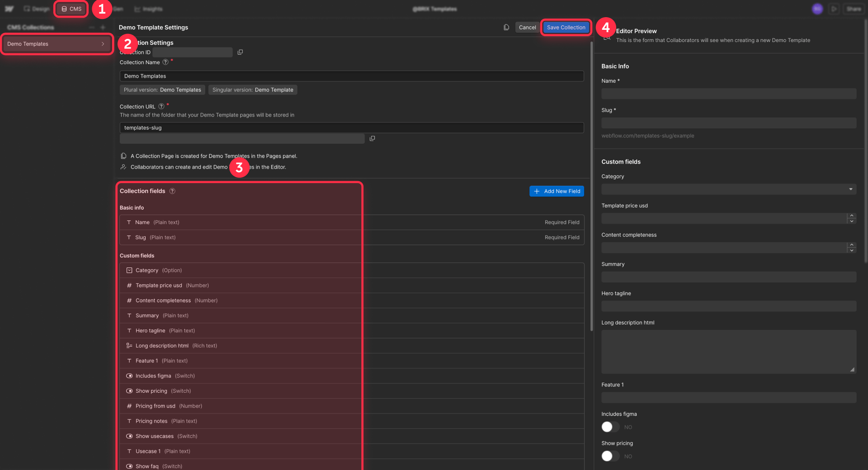Turn on the Show pricing switch
The height and width of the screenshot is (470, 868).
[x=609, y=456]
